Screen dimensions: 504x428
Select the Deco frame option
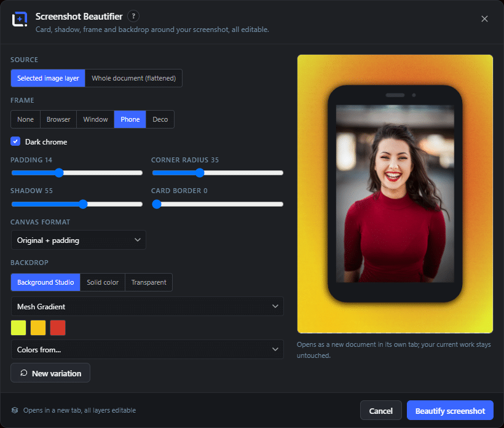(x=160, y=119)
